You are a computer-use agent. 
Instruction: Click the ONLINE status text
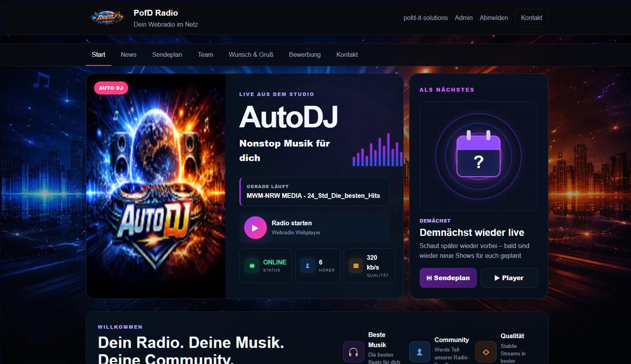click(x=275, y=262)
